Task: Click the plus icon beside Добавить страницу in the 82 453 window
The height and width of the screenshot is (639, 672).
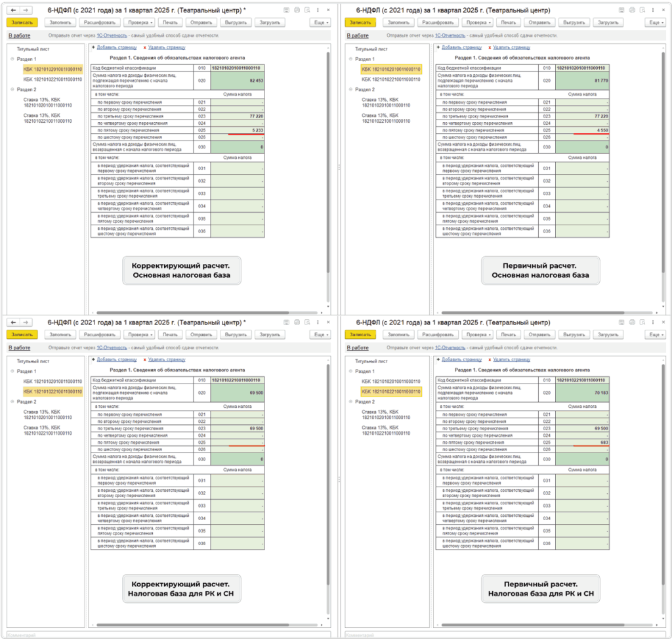Action: [x=93, y=47]
